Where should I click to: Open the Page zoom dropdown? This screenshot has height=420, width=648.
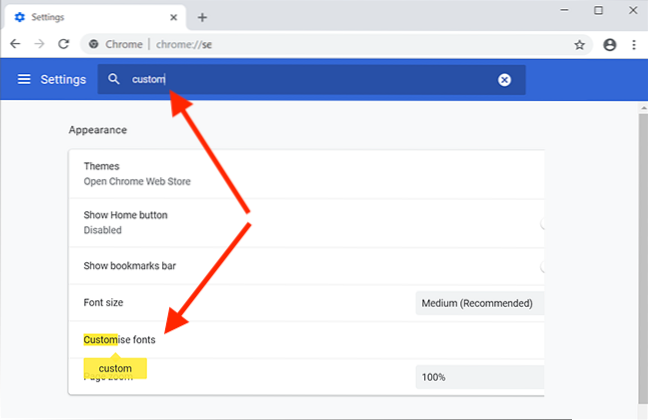479,377
